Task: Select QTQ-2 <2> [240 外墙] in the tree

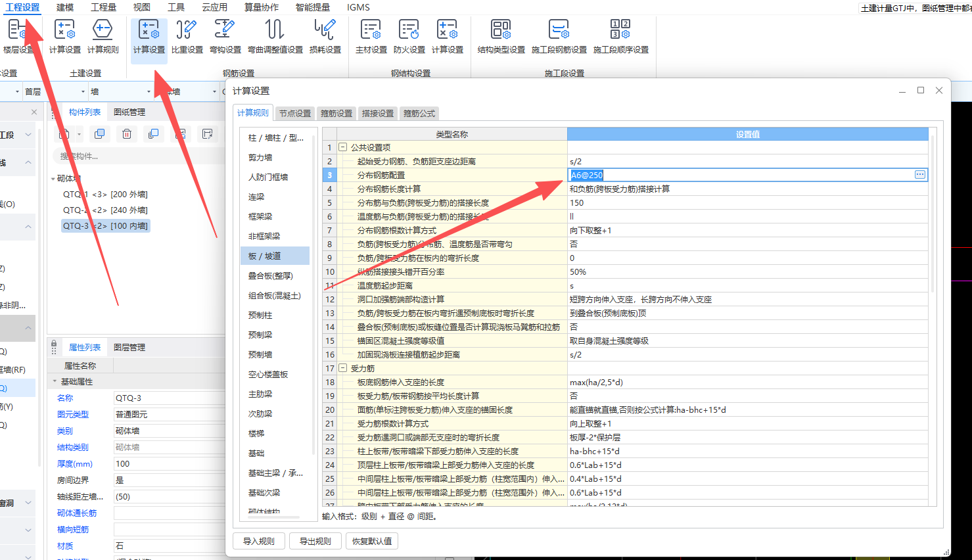Action: point(105,210)
